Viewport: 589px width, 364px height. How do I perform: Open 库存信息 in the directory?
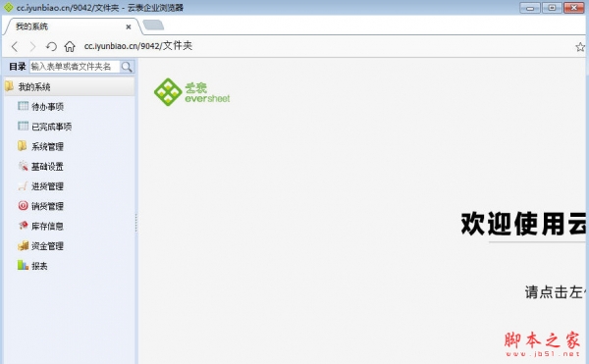coord(47,226)
